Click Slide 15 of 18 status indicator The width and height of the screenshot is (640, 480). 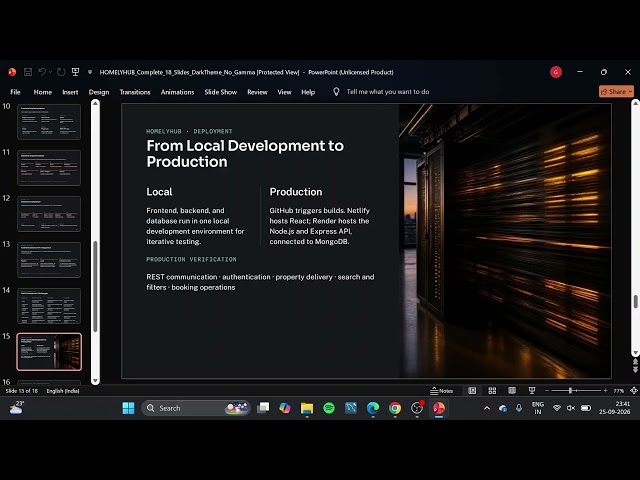point(22,391)
